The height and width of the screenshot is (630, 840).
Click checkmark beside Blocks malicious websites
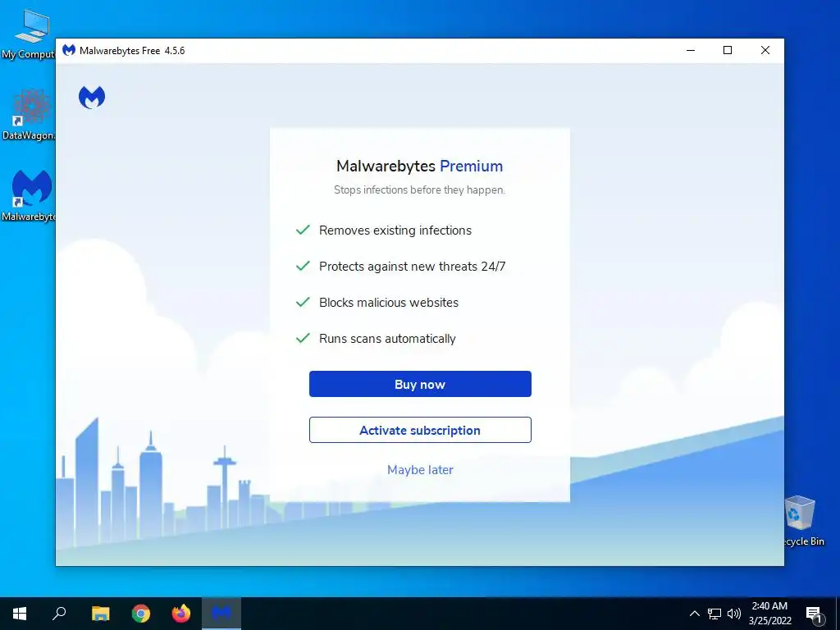tap(303, 302)
